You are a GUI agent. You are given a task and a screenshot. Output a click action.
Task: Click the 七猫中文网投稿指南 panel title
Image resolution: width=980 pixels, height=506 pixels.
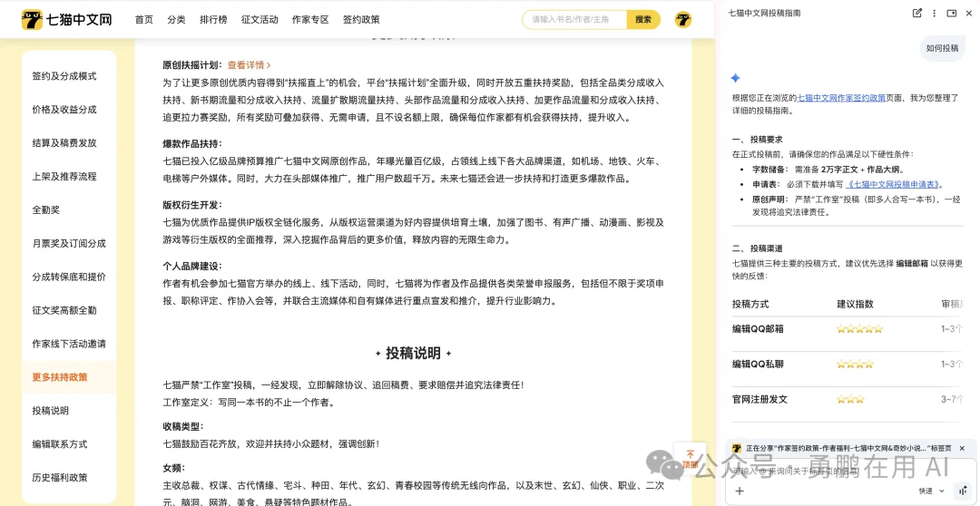click(764, 13)
